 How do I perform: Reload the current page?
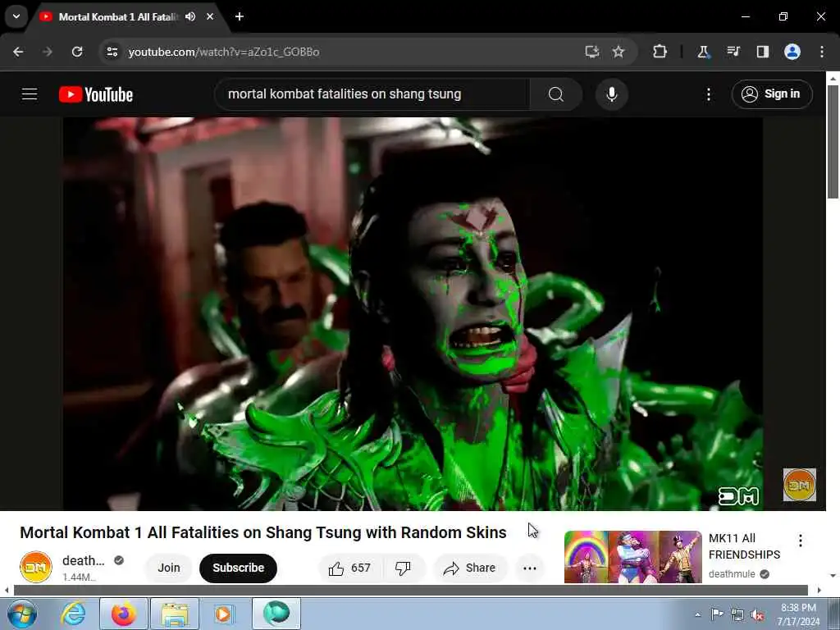[x=77, y=52]
